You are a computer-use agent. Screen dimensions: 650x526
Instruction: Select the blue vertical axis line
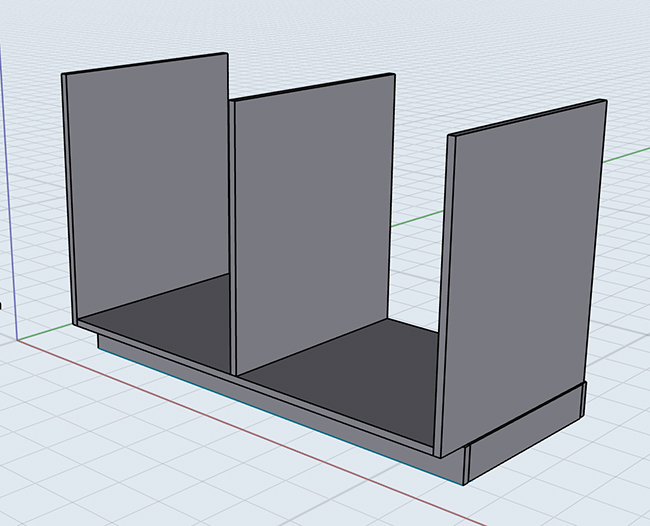click(8, 191)
